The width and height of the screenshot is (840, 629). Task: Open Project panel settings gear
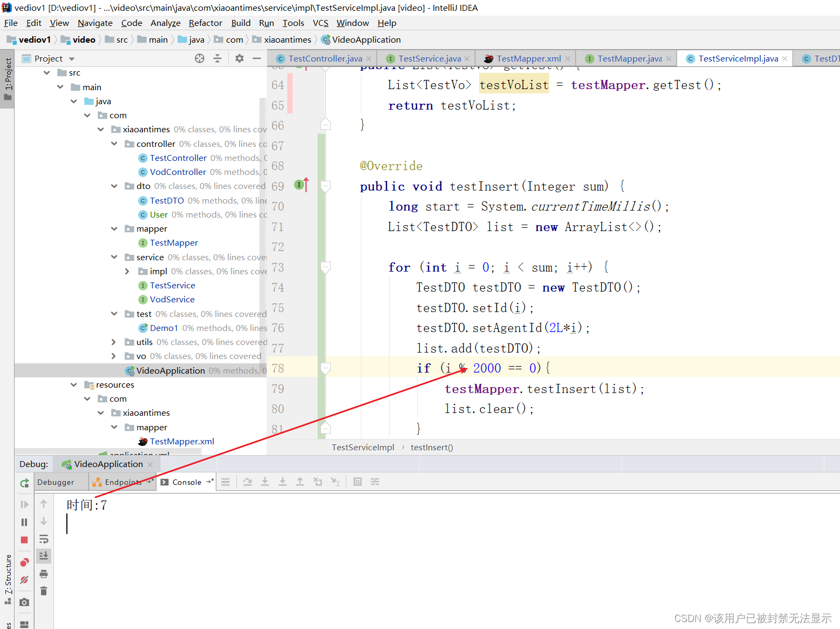[240, 58]
